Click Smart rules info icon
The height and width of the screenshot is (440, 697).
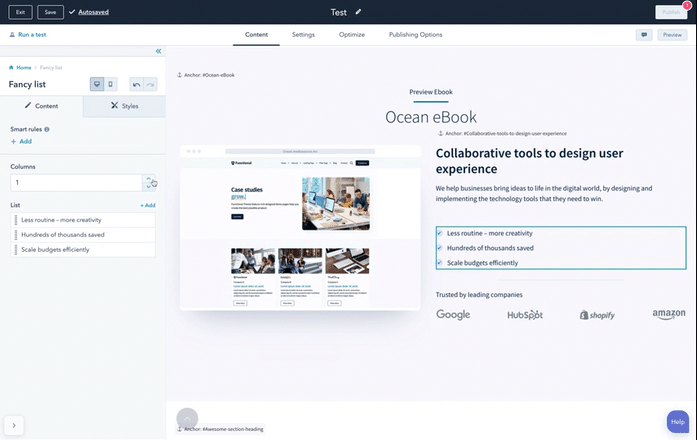point(47,129)
